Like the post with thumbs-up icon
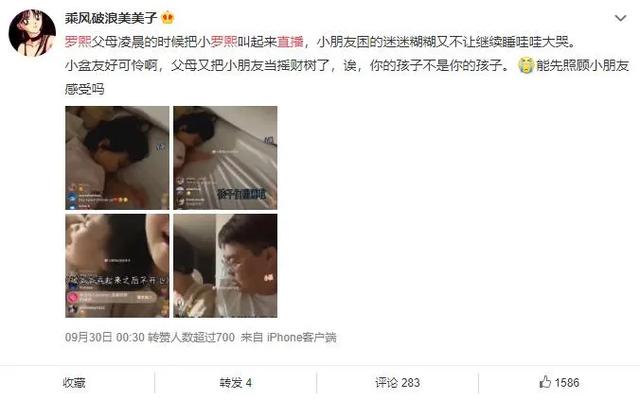Viewport: 640px width, 400px height. coord(545,382)
